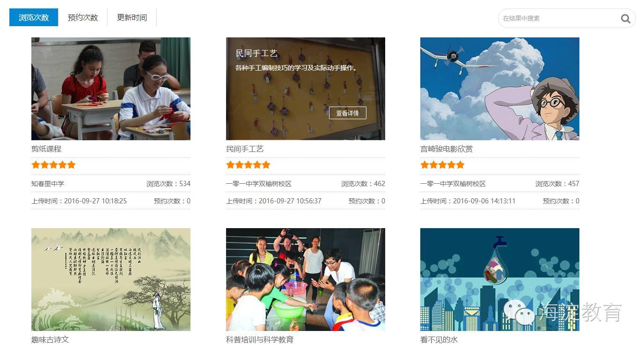
Task: Sort by 更新时间 tab
Action: pos(132,17)
